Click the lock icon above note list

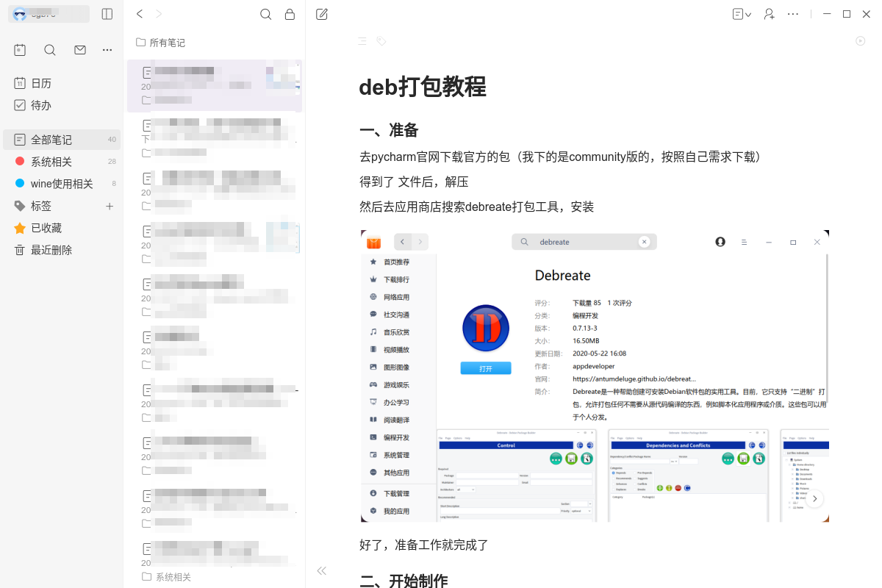[x=290, y=14]
